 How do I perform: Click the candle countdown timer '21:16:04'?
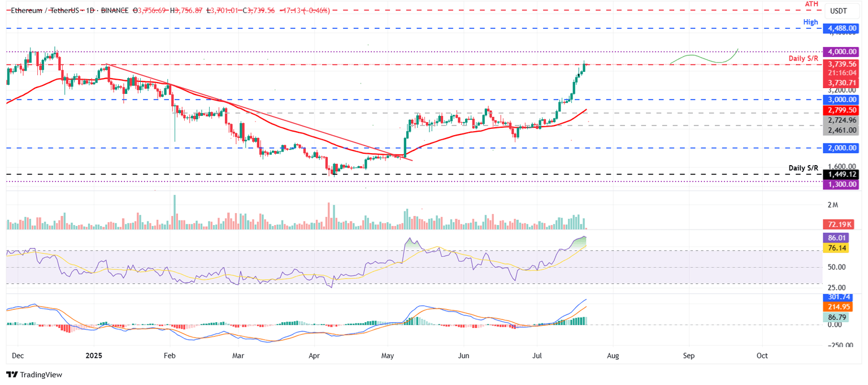click(841, 72)
